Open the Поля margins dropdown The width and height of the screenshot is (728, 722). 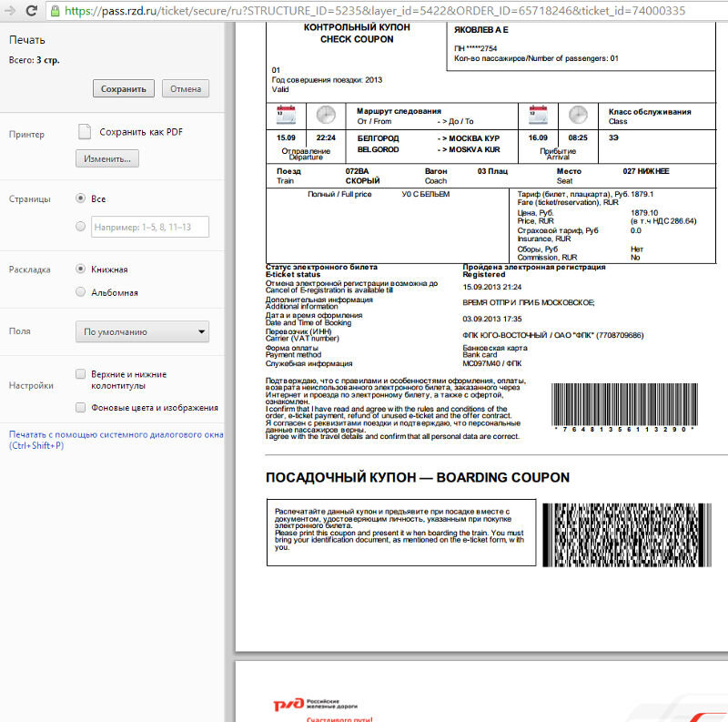point(142,331)
